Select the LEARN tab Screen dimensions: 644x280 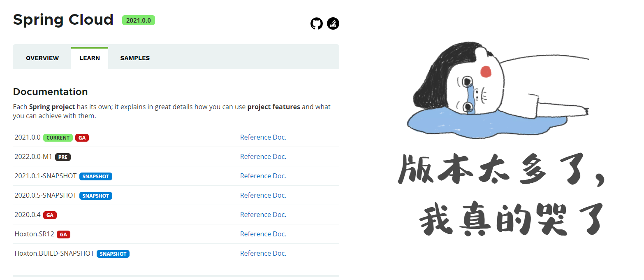[x=89, y=58]
